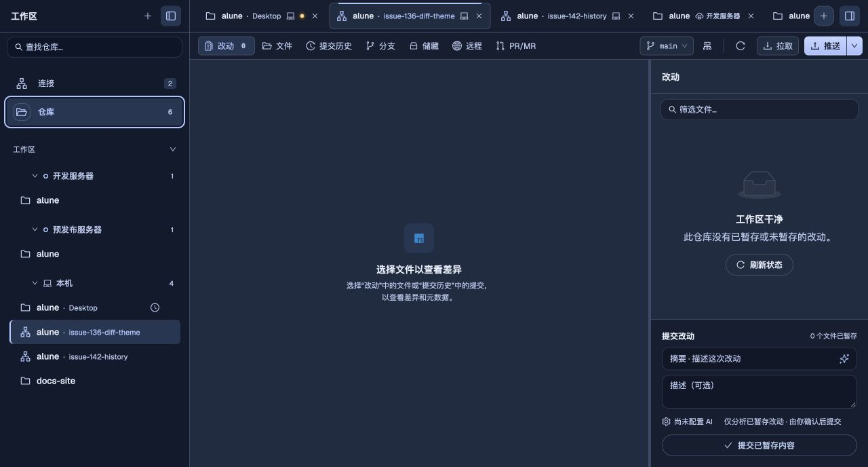This screenshot has height=467, width=868.
Task: Click the 刷新状态 button
Action: 759,265
